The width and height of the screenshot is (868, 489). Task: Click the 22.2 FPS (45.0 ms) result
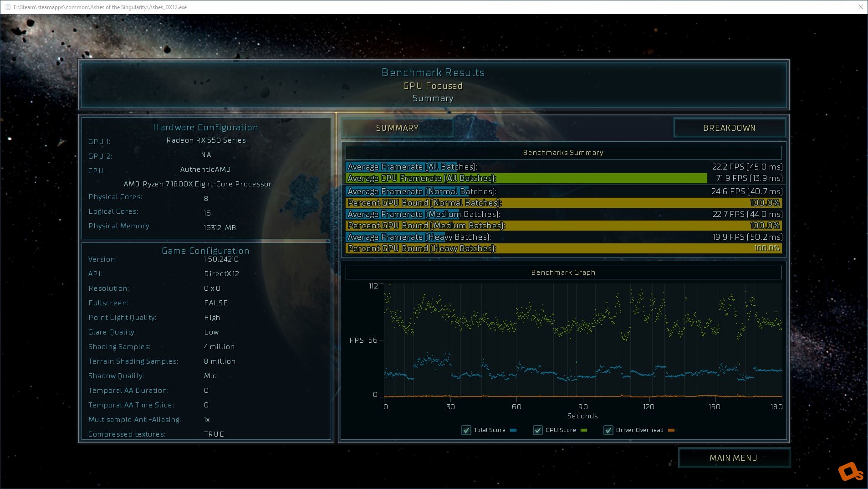[747, 167]
